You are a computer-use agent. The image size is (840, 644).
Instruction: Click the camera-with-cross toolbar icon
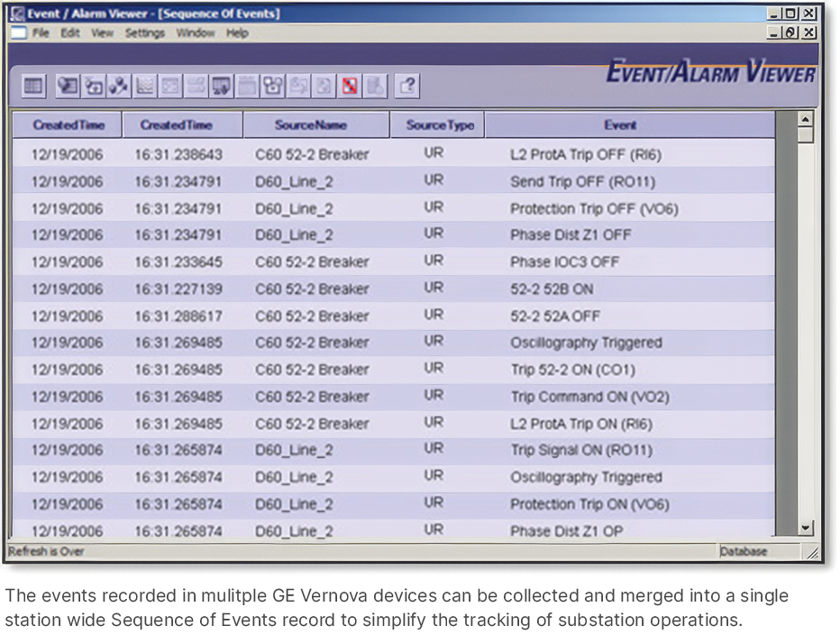tap(95, 86)
